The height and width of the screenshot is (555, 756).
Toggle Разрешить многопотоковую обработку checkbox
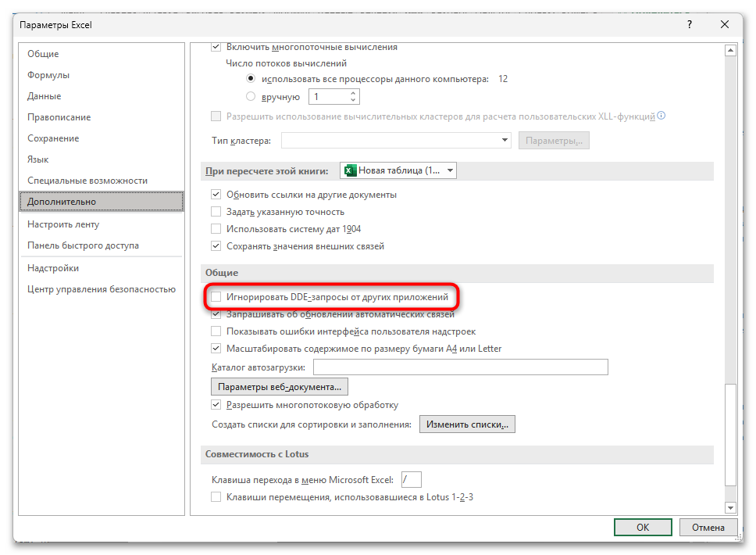coord(216,405)
